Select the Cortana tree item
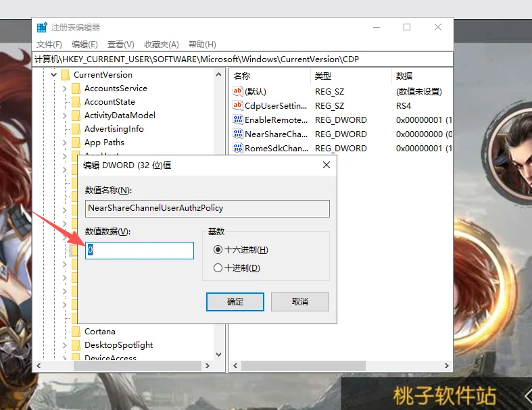Viewport: 532px width, 410px height. [100, 332]
